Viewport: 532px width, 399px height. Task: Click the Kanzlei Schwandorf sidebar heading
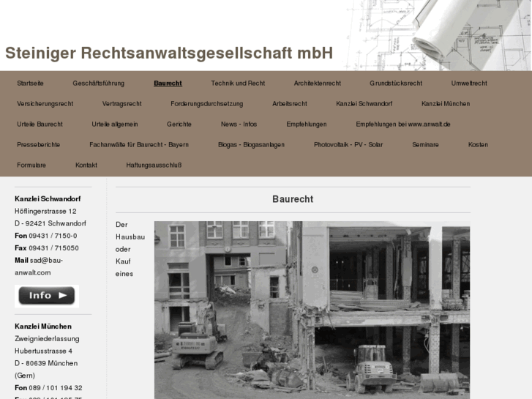click(x=48, y=199)
